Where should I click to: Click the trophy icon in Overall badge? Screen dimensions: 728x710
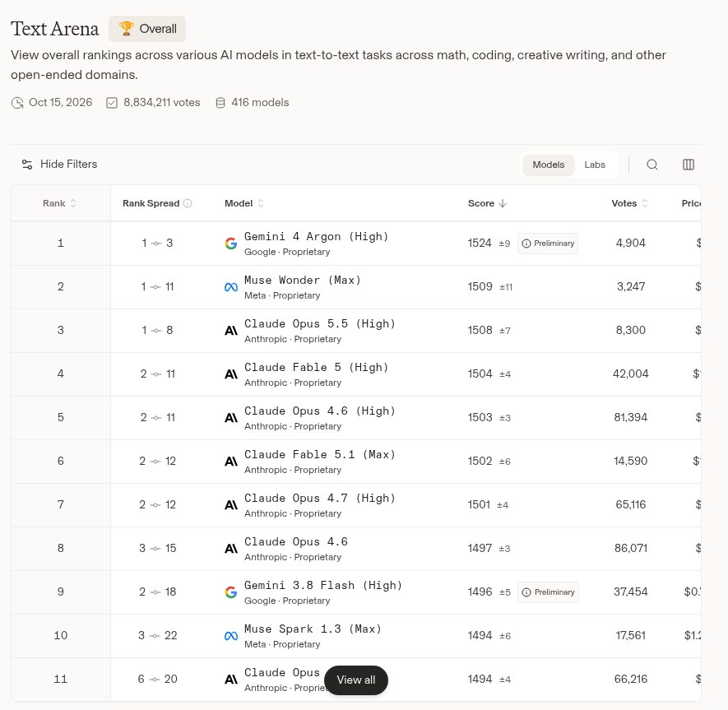tap(126, 28)
